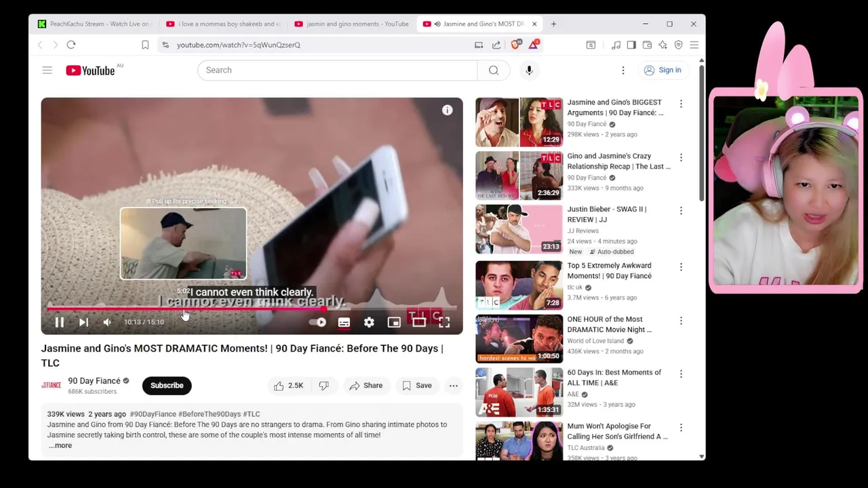Screen dimensions: 868x488
Task: Subscribe to 90 Day Fiancé channel
Action: 167,385
